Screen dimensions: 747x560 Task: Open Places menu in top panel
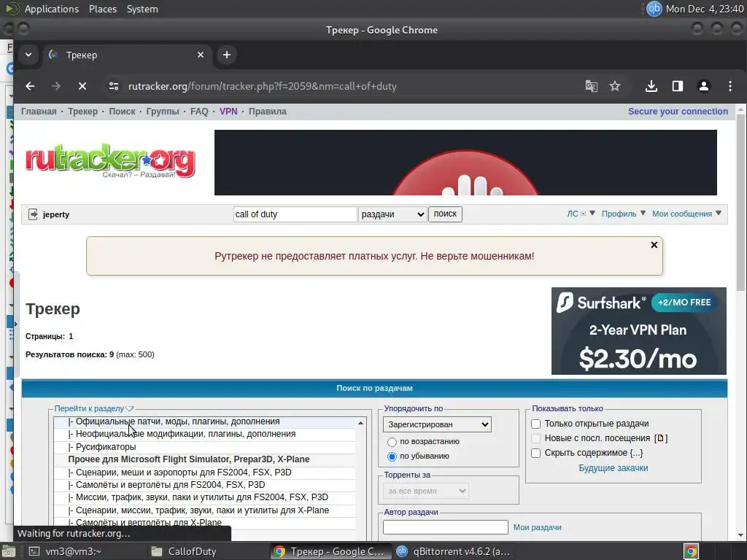point(102,9)
